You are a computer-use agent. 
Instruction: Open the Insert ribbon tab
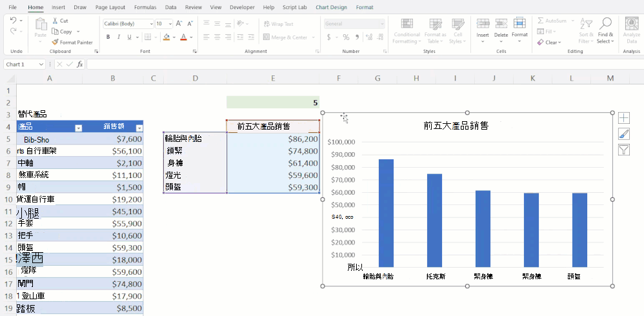[x=58, y=7]
